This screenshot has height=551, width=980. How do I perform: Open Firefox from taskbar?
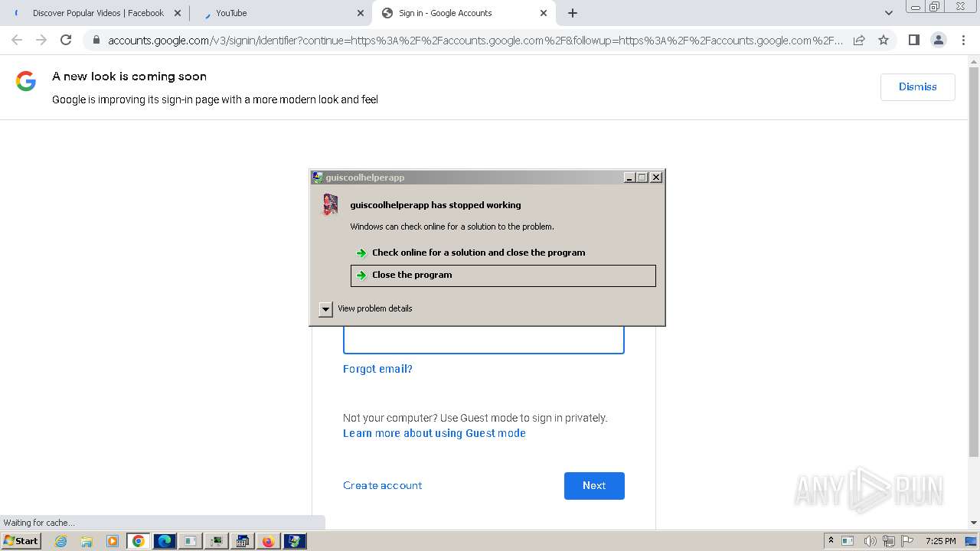click(268, 541)
